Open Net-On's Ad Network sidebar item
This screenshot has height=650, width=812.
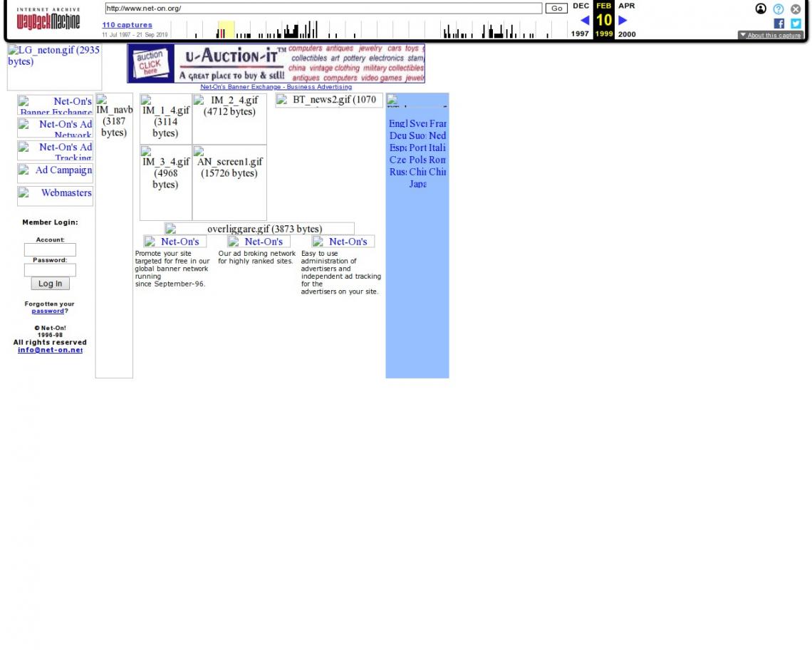click(x=55, y=128)
